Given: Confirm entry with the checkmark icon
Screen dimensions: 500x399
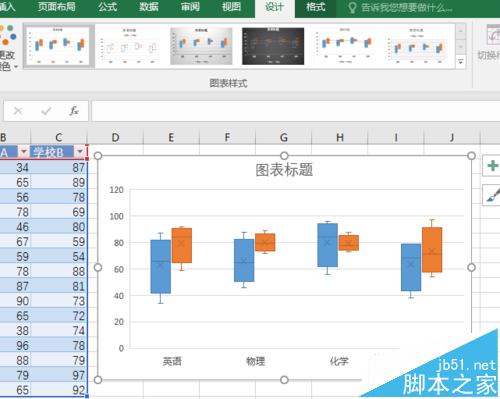Looking at the screenshot, I should pos(46,111).
